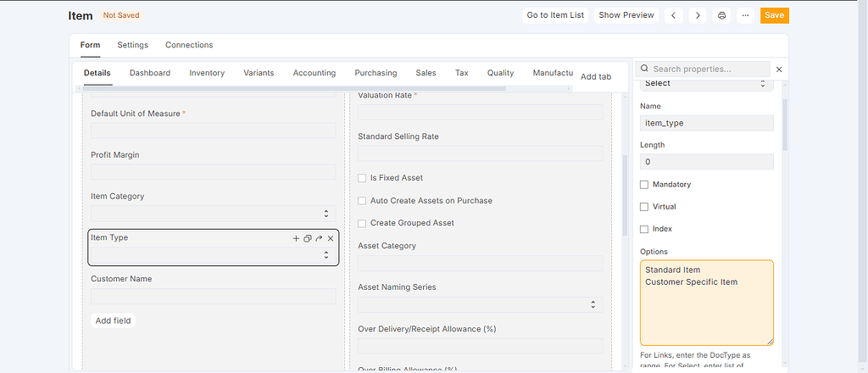The height and width of the screenshot is (373, 868).
Task: Open the Quality form tab
Action: (x=500, y=73)
